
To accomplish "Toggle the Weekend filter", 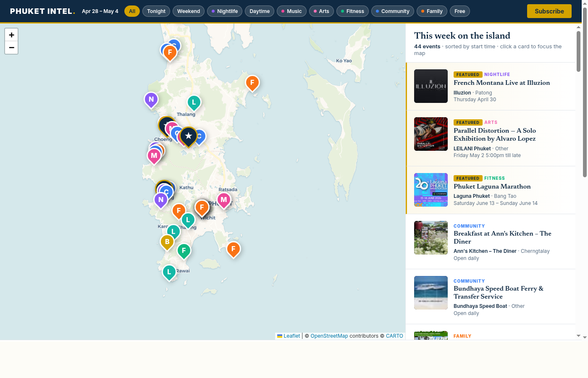I will pyautogui.click(x=189, y=11).
